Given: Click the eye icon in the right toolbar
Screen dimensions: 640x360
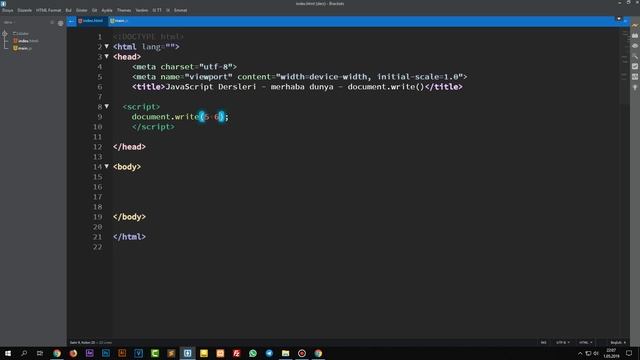Looking at the screenshot, I should tap(635, 46).
